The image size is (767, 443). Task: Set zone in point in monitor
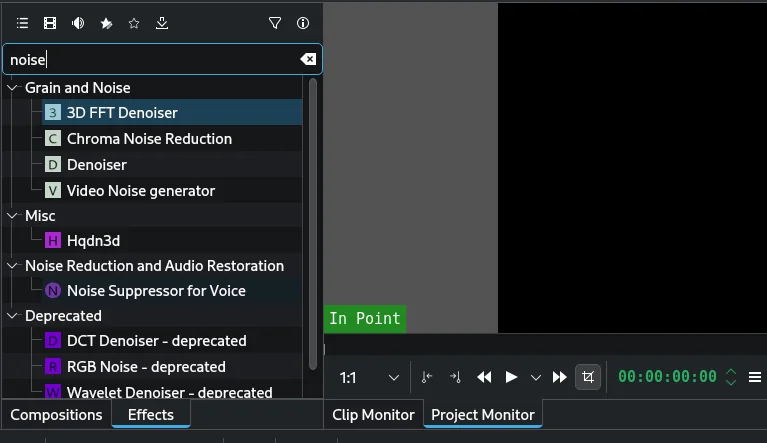click(x=427, y=377)
